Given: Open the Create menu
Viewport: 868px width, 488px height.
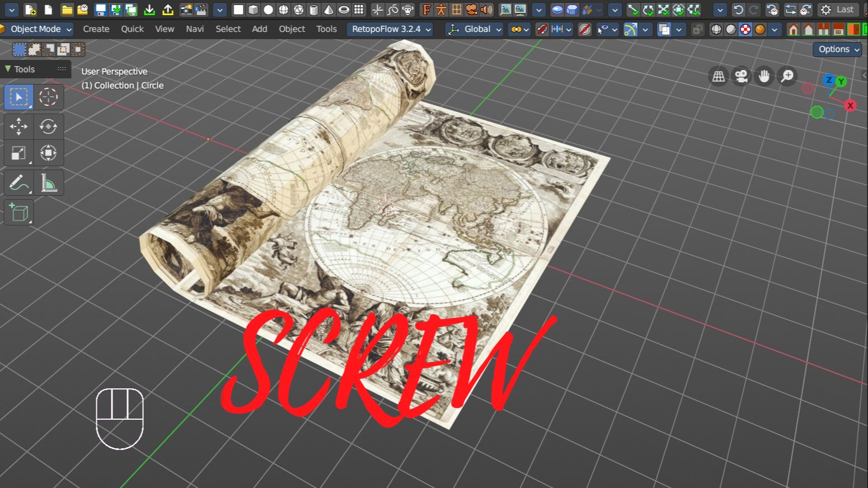Looking at the screenshot, I should (x=96, y=29).
